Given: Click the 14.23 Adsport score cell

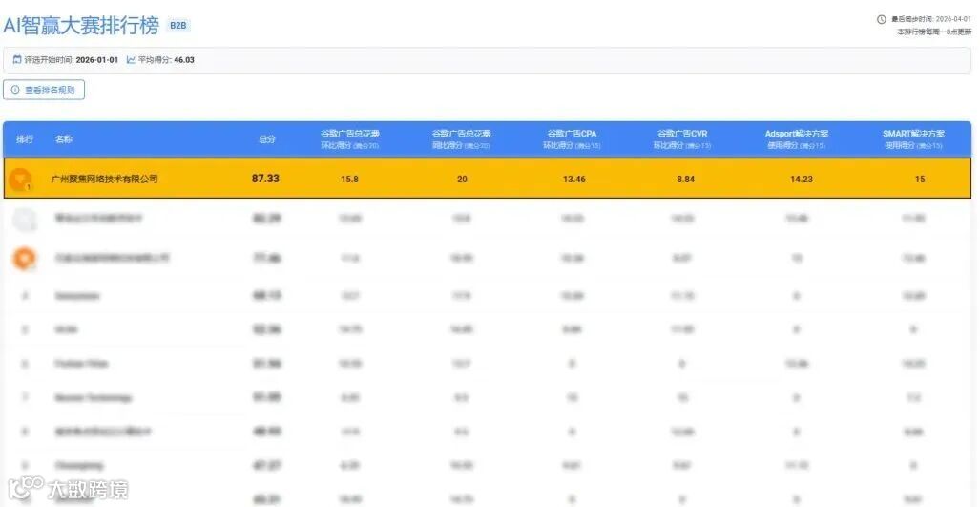Looking at the screenshot, I should tap(802, 180).
